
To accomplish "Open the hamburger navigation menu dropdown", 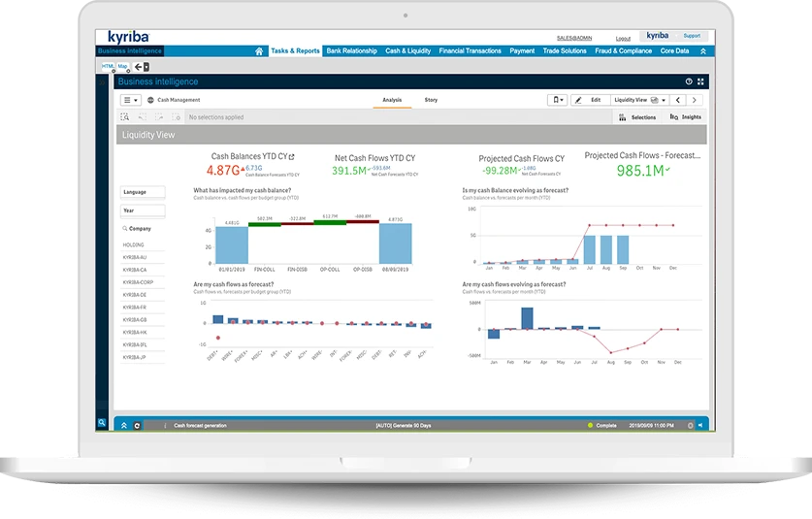I will (131, 100).
